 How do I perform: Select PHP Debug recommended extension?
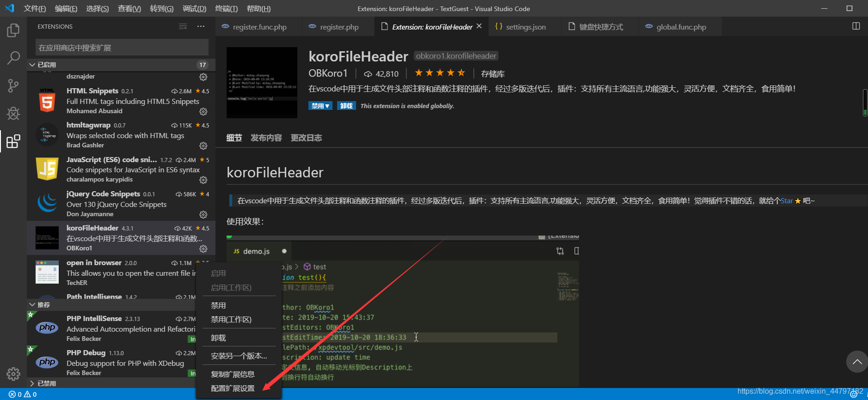click(112, 363)
